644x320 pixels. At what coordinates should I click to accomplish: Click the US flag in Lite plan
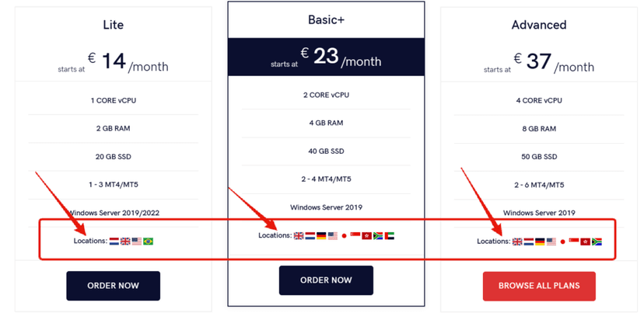click(x=136, y=242)
